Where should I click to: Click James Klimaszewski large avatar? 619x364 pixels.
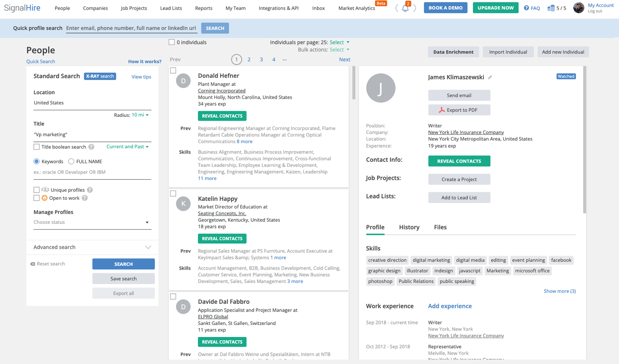click(x=381, y=88)
